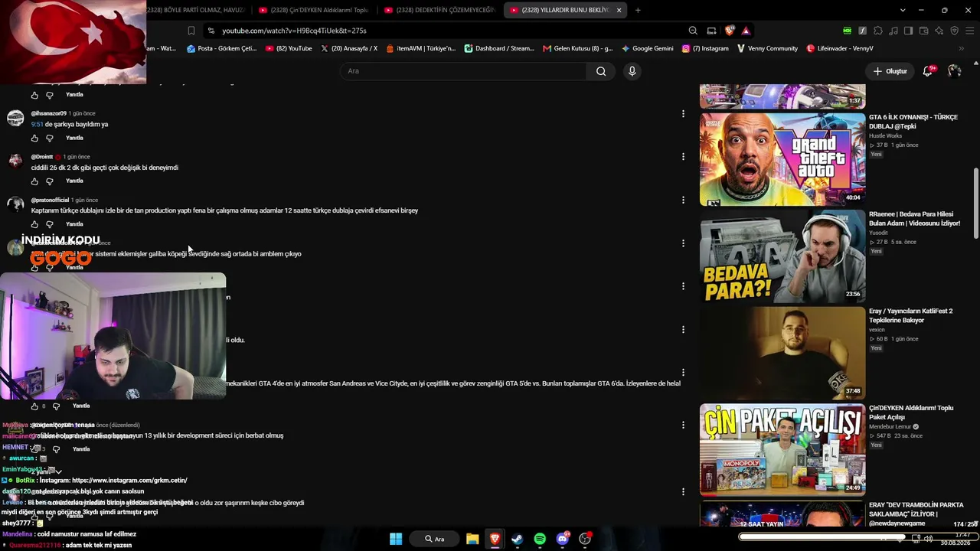Open options menu for @pratonofficial comment
Image resolution: width=980 pixels, height=551 pixels.
coord(683,200)
